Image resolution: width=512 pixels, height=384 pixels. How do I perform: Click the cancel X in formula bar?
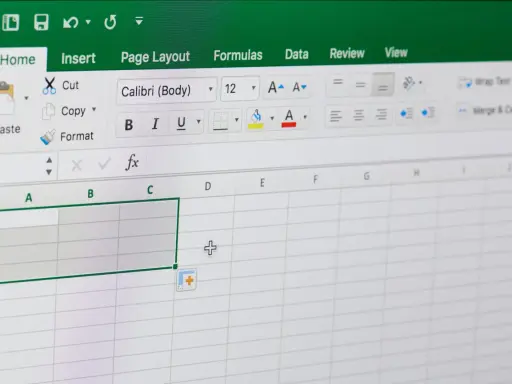pyautogui.click(x=77, y=165)
